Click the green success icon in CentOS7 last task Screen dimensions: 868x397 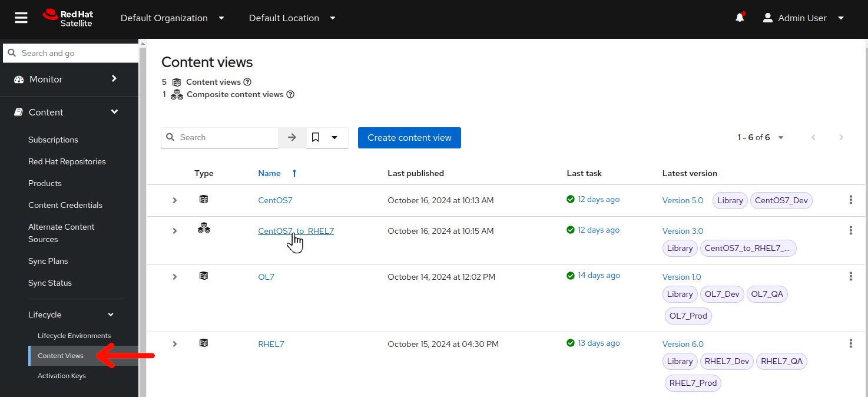tap(571, 199)
